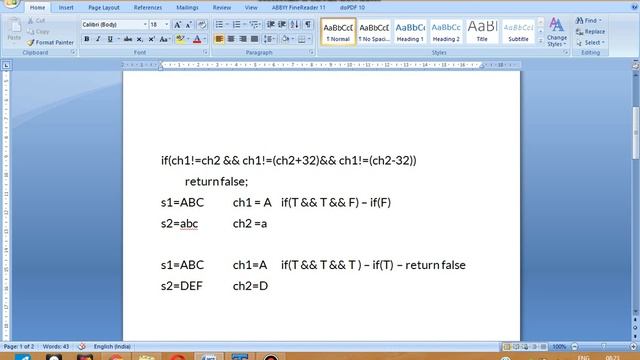Apply the Heading 1 style
The height and width of the screenshot is (360, 640).
410,31
